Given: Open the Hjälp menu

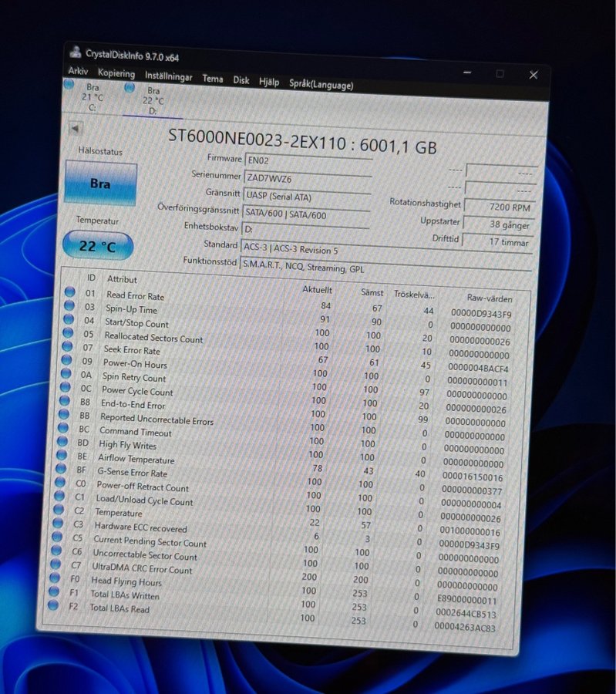Looking at the screenshot, I should point(269,82).
